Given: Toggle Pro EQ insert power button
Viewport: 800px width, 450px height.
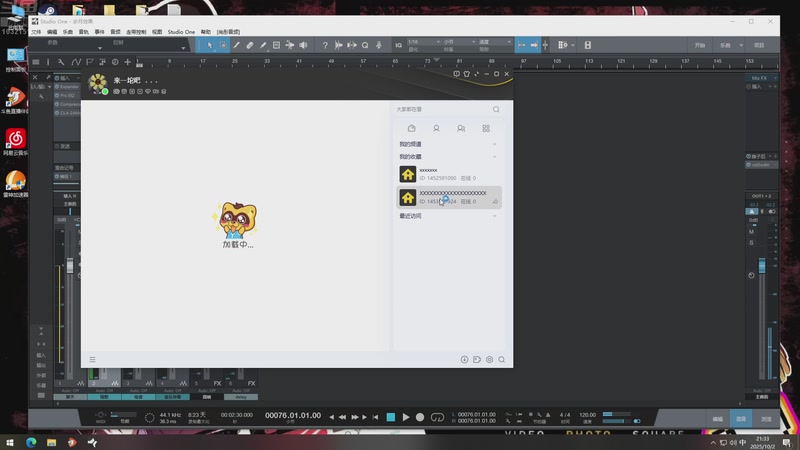Looking at the screenshot, I should (57, 95).
